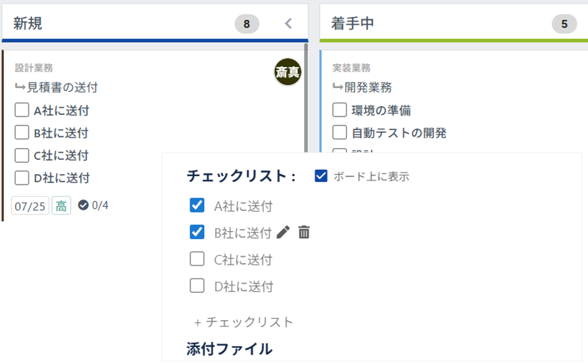The image size is (588, 364).
Task: Click the subtask arrow icon before 見積書の送付
Action: click(21, 87)
